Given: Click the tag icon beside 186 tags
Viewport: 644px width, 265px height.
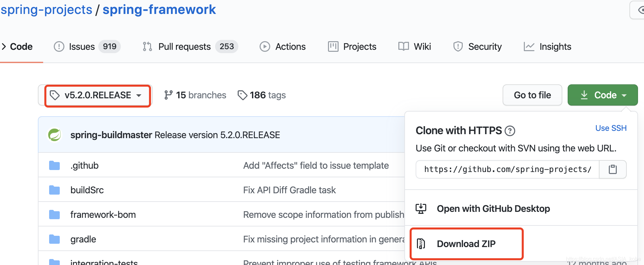Looking at the screenshot, I should [x=242, y=95].
